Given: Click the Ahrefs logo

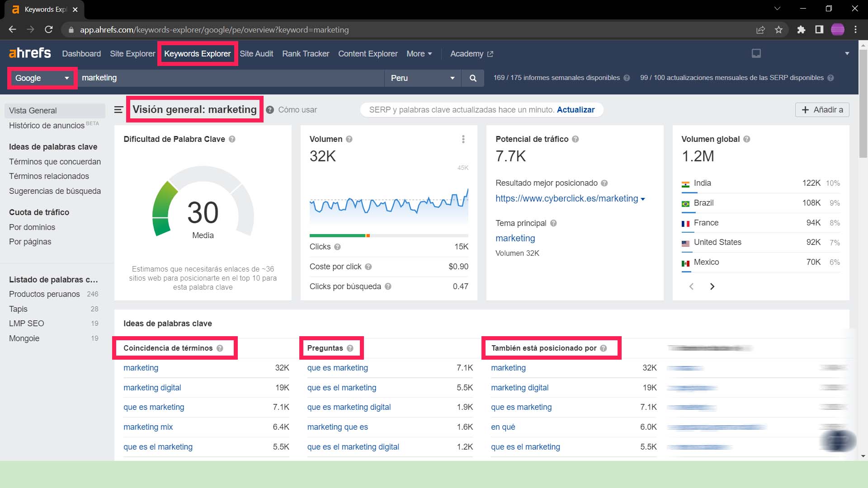Looking at the screenshot, I should point(30,53).
